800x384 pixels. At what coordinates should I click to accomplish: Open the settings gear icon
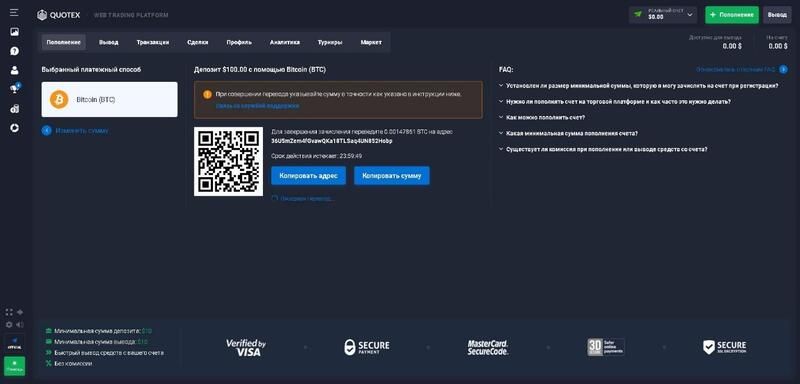point(9,324)
